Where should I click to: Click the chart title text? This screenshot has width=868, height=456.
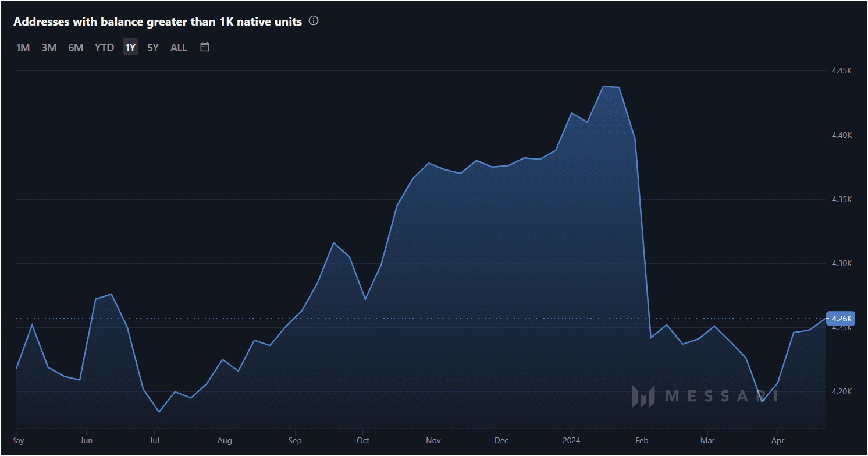pos(158,21)
